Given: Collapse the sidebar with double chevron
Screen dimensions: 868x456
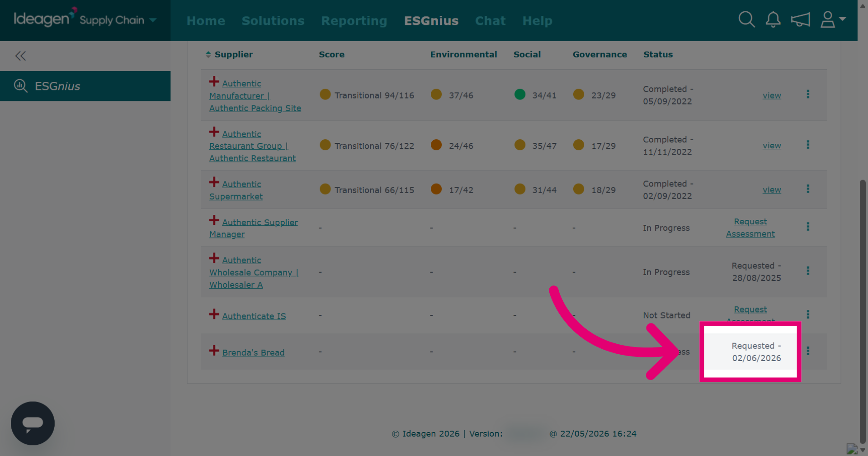Looking at the screenshot, I should click(20, 56).
